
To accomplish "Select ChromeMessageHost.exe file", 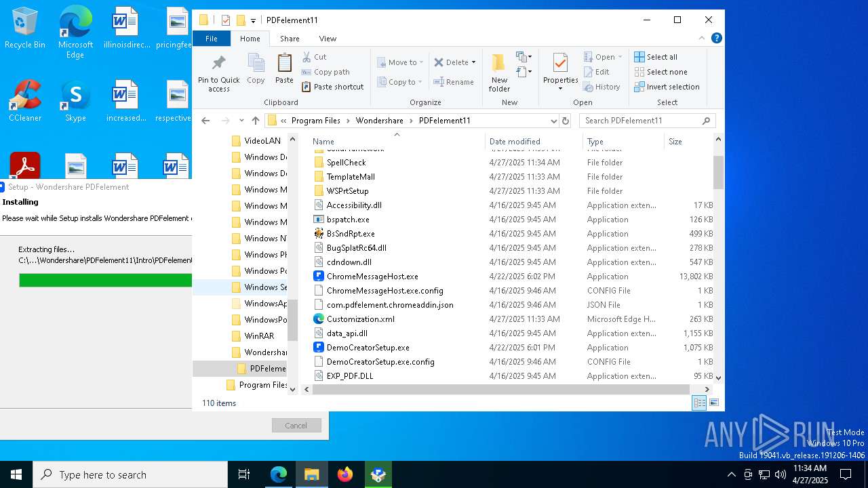I will [x=372, y=277].
